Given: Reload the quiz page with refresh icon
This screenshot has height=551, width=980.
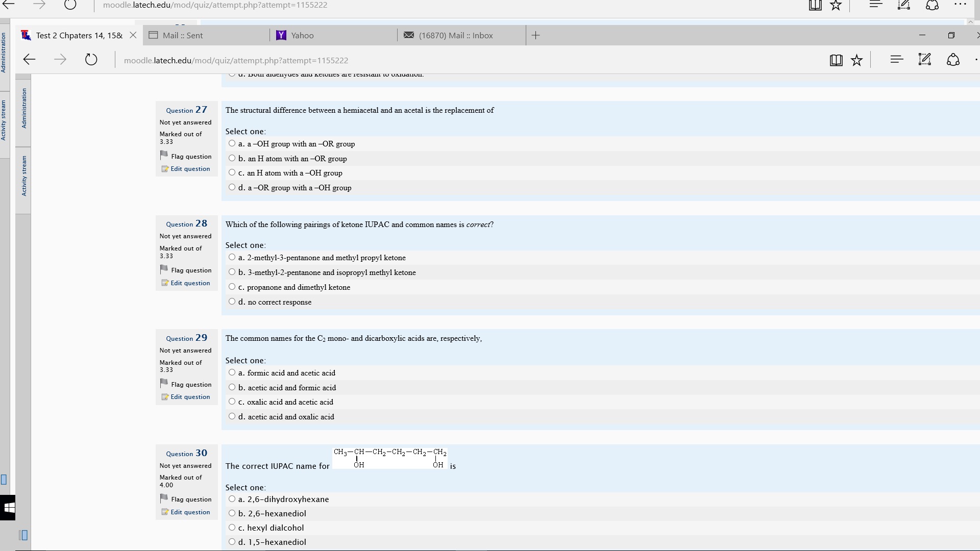Looking at the screenshot, I should point(91,60).
